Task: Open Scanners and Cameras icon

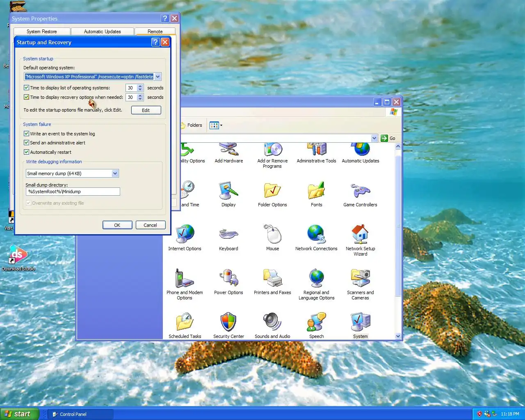Action: (360, 284)
